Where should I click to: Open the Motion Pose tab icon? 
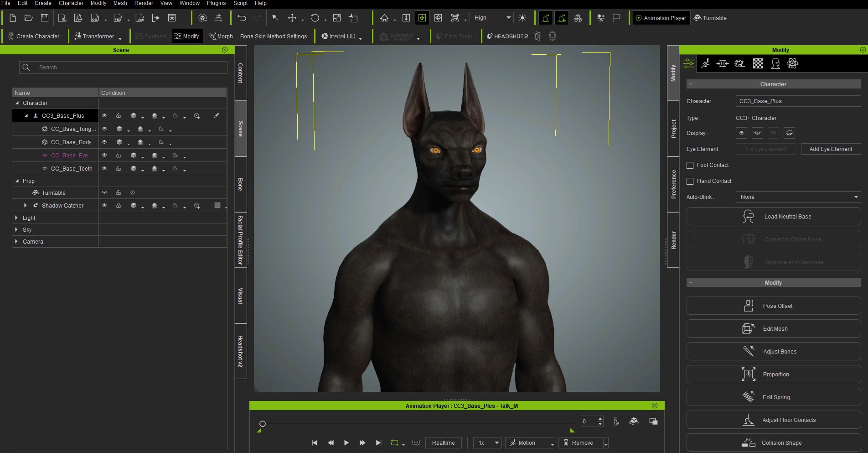point(705,63)
